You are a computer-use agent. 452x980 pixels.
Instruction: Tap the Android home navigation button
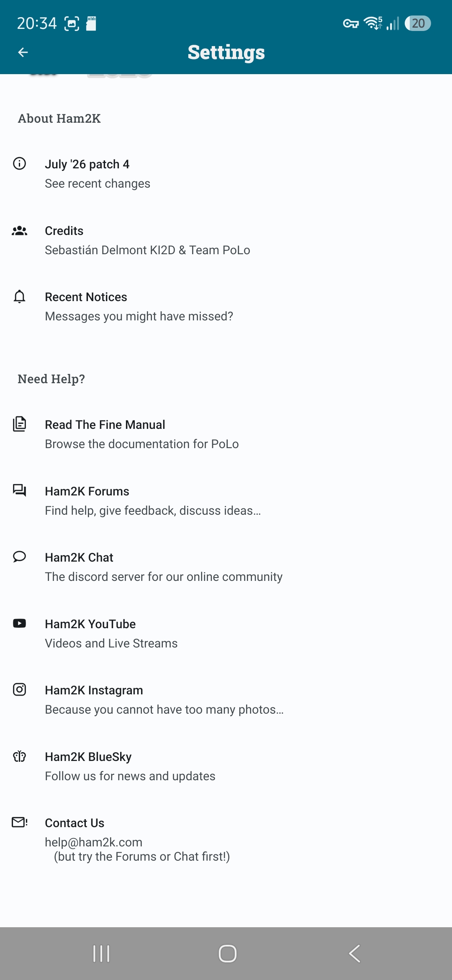227,954
